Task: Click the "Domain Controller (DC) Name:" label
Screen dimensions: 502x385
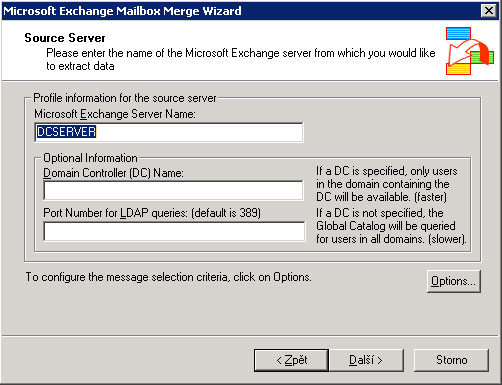Action: 113,173
